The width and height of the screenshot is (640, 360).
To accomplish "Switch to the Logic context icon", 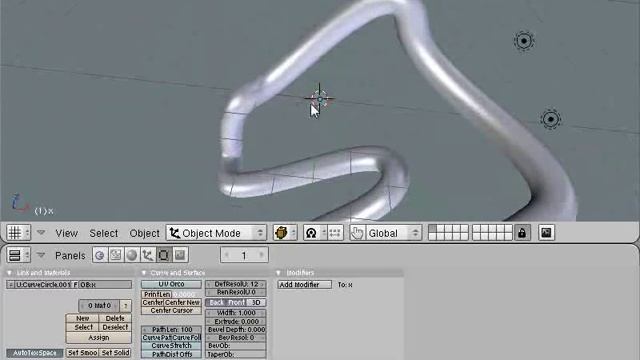I will click(100, 255).
